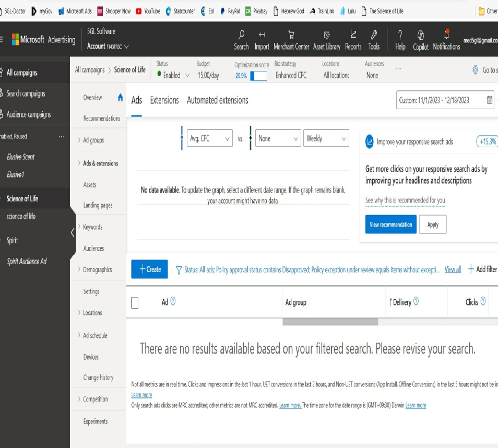Open Recommendations in the campaign menu
Viewport: 498px width, 448px height.
click(x=102, y=119)
